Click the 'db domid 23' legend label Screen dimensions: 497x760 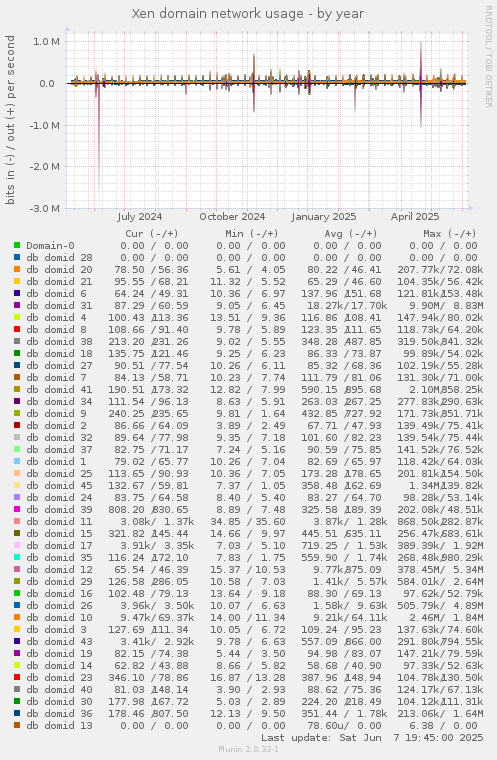pyautogui.click(x=59, y=678)
